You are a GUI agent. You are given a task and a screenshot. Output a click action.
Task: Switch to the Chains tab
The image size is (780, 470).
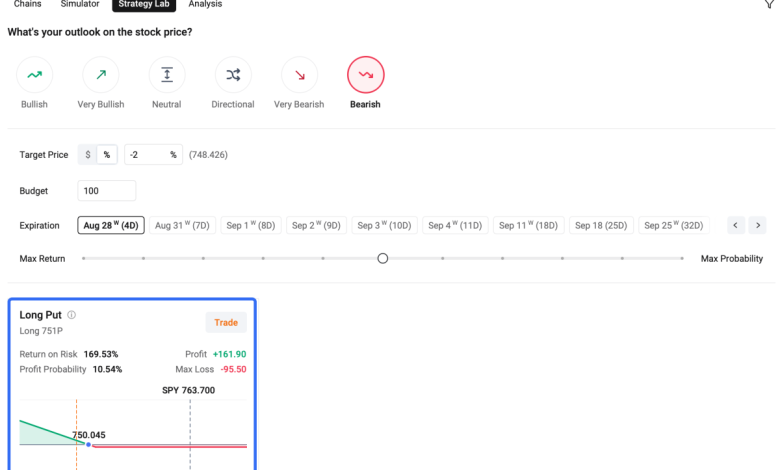click(27, 4)
